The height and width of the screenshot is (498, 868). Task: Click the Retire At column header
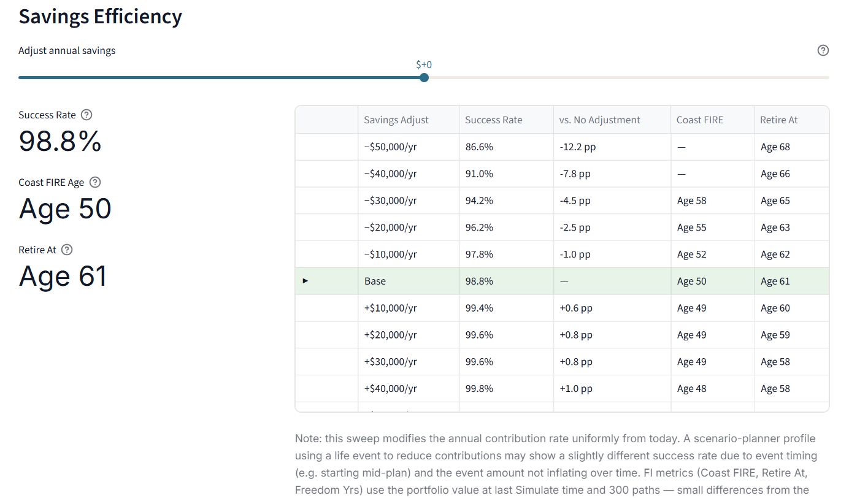pos(778,120)
